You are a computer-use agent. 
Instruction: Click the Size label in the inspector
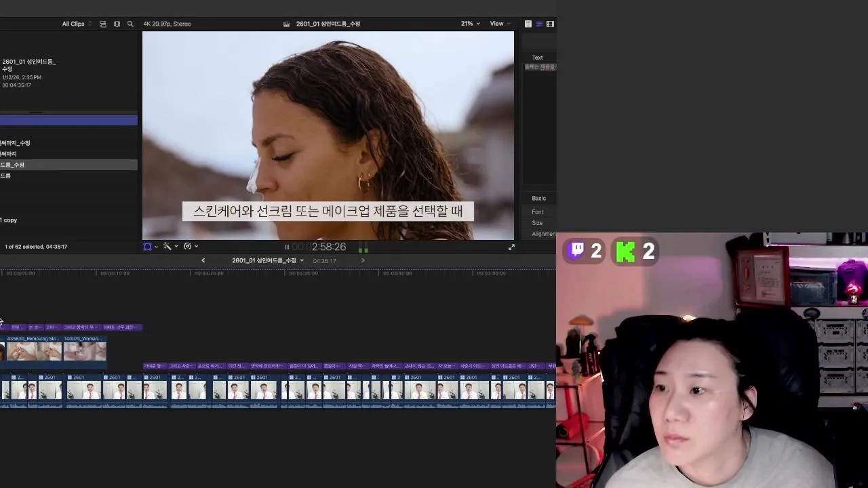click(x=537, y=223)
